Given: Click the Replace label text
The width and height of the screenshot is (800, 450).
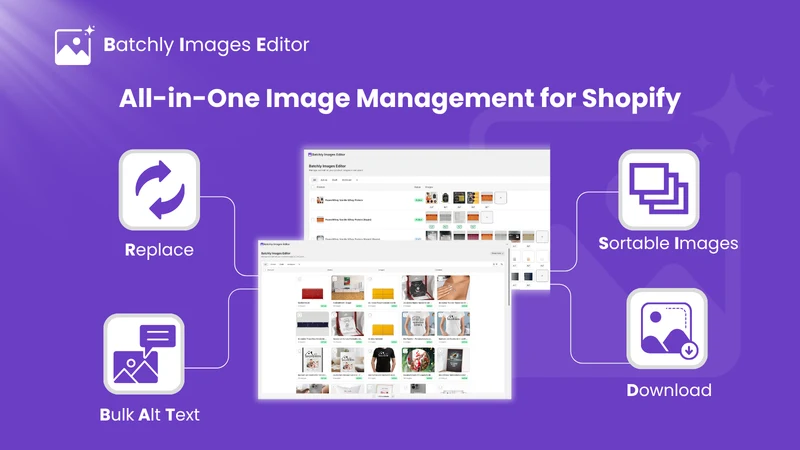Looking at the screenshot, I should pos(159,249).
